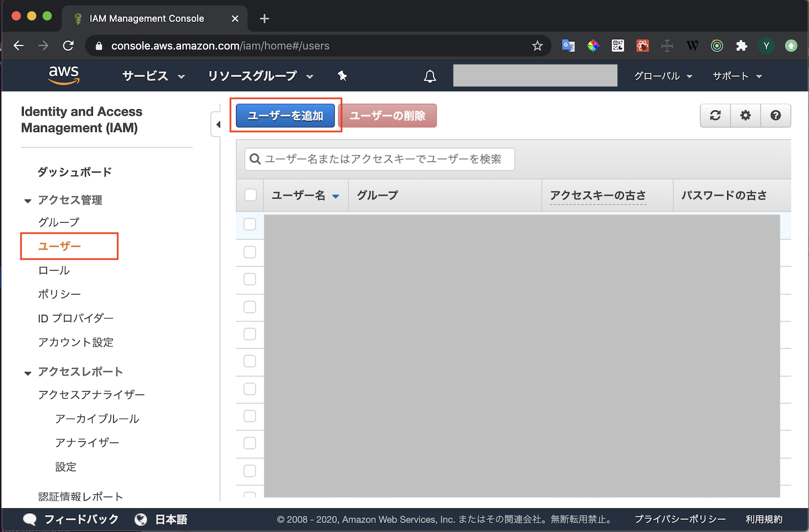The image size is (809, 532).
Task: Click the browser back arrow
Action: (x=19, y=46)
